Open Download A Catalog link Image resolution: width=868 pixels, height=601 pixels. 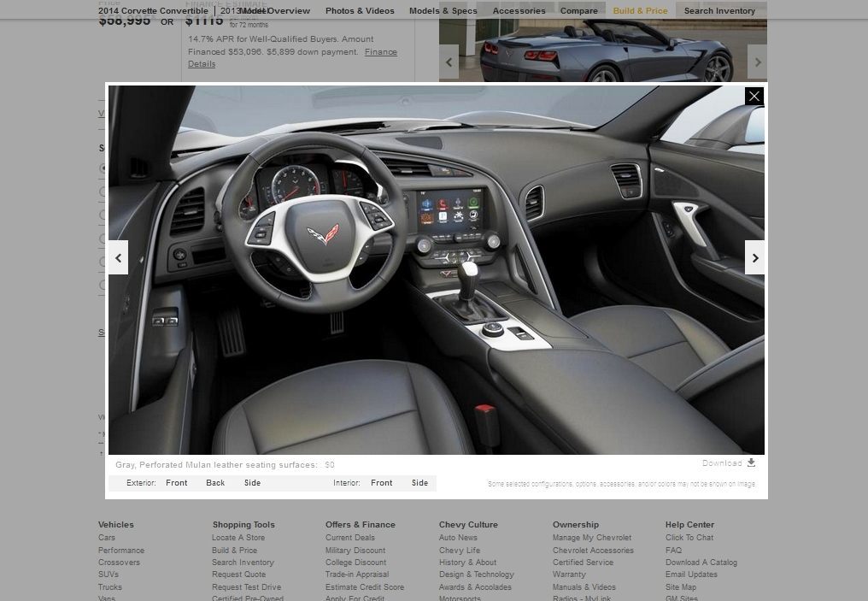tap(701, 563)
